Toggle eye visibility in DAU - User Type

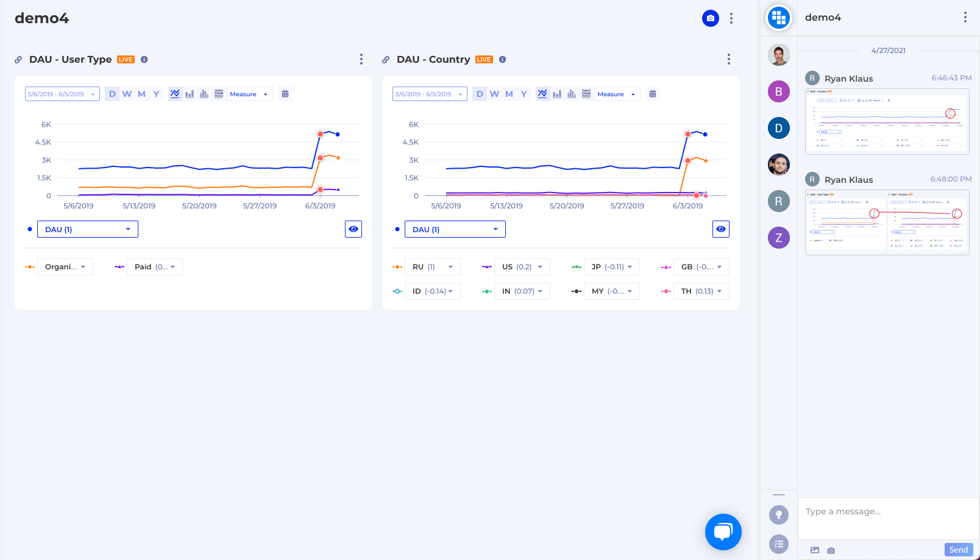pos(353,229)
